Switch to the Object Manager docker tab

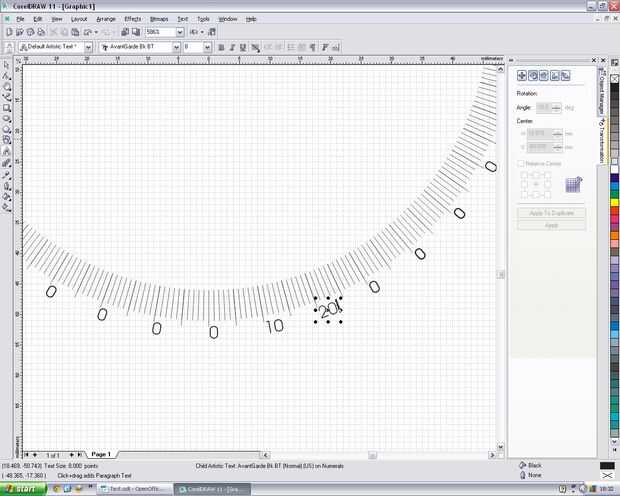601,91
